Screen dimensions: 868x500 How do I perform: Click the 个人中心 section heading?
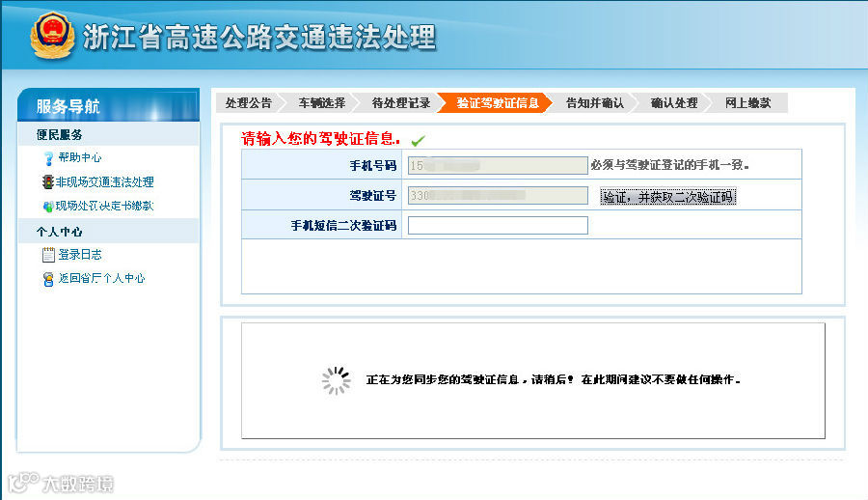click(60, 232)
